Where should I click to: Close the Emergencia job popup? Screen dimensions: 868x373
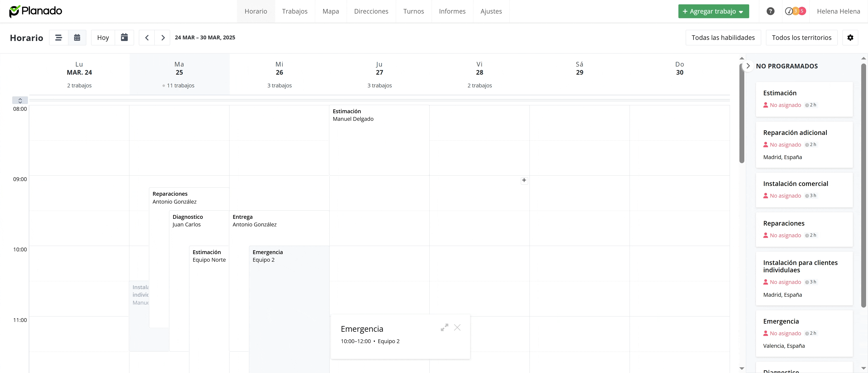tap(457, 327)
